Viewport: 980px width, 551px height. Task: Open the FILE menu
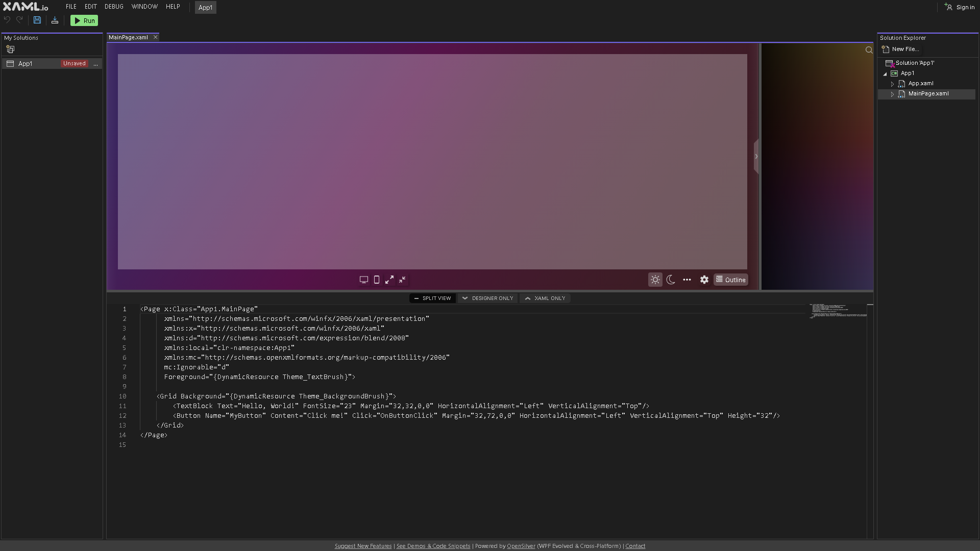(71, 7)
